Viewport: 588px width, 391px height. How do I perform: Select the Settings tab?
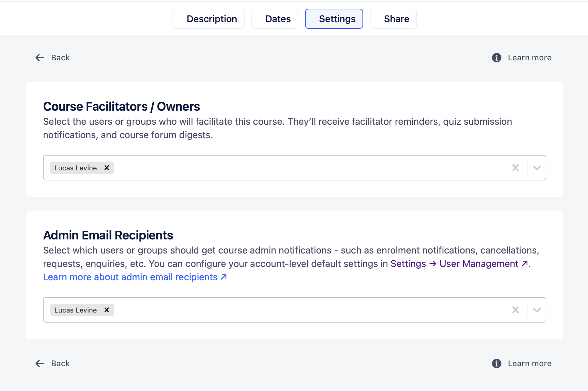click(x=334, y=19)
